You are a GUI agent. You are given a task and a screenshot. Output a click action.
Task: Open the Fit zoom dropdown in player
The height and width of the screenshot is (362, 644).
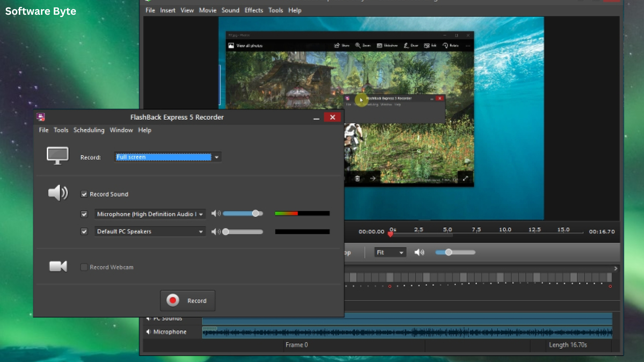(390, 252)
